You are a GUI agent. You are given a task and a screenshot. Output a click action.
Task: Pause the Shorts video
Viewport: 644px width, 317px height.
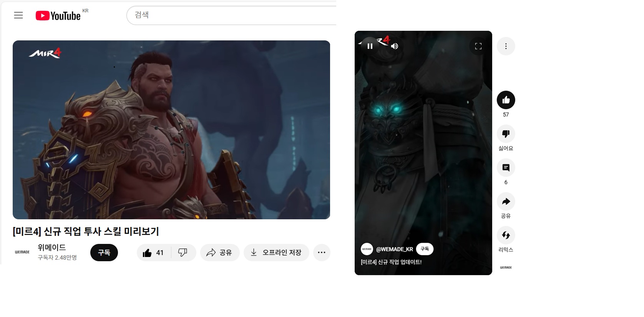pyautogui.click(x=370, y=46)
